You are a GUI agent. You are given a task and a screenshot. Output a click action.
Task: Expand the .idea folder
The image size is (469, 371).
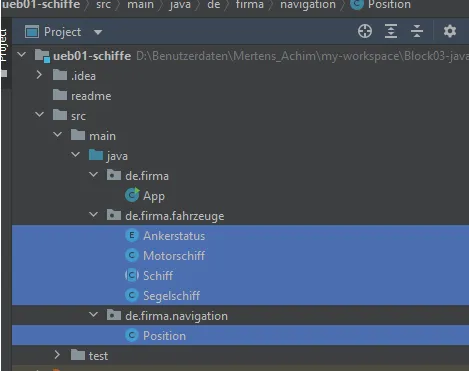tap(39, 75)
